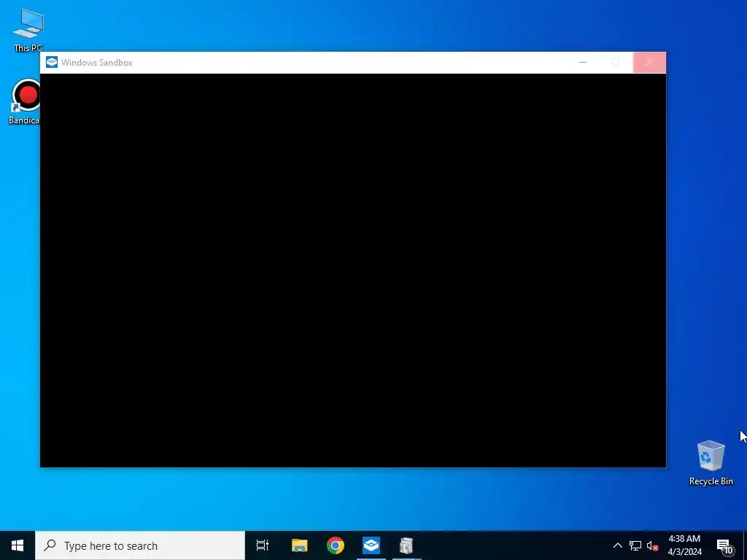The image size is (747, 560).
Task: Click the last pinned taskbar app icon
Action: point(406,545)
